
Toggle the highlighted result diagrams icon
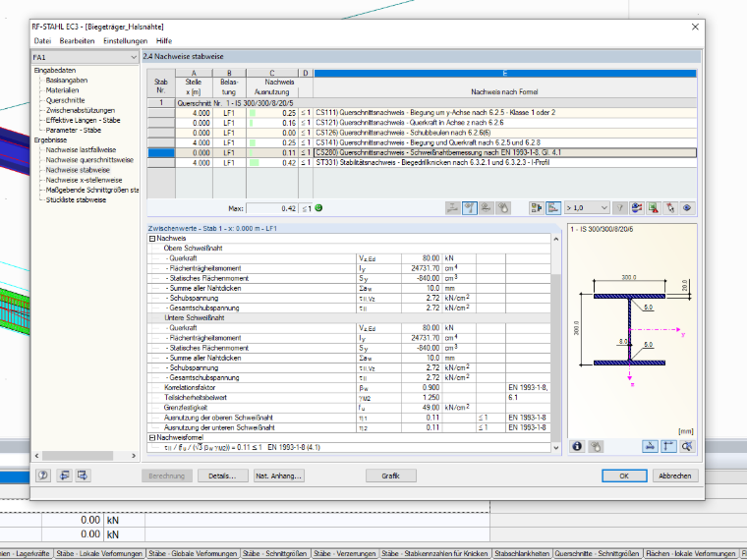point(470,208)
